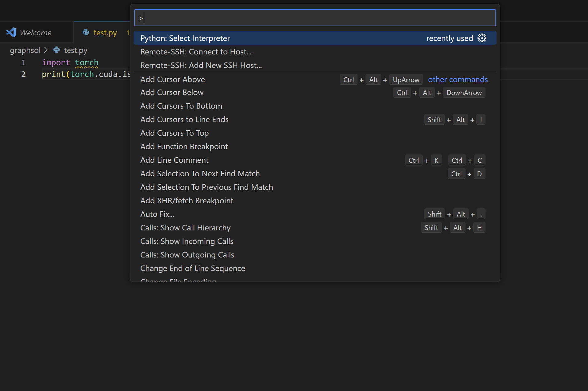Click the Python icon in the breadcrumb
Viewport: 588px width, 391px height.
[57, 50]
